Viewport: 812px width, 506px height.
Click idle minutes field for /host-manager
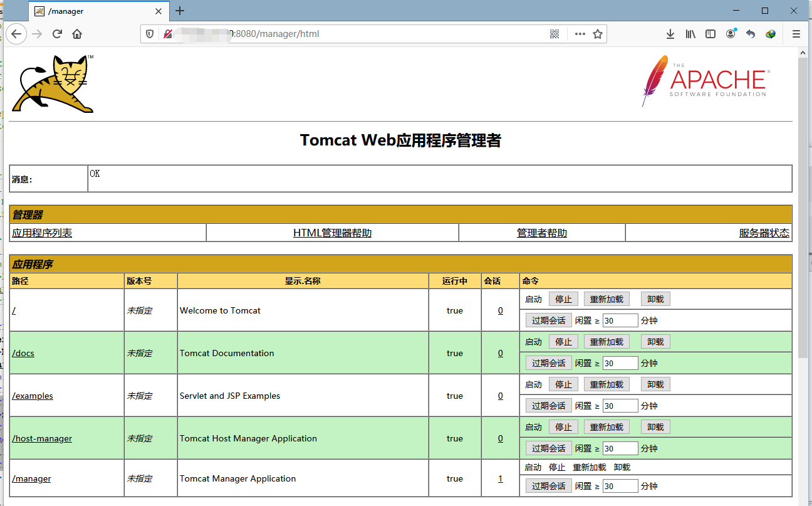(x=620, y=448)
